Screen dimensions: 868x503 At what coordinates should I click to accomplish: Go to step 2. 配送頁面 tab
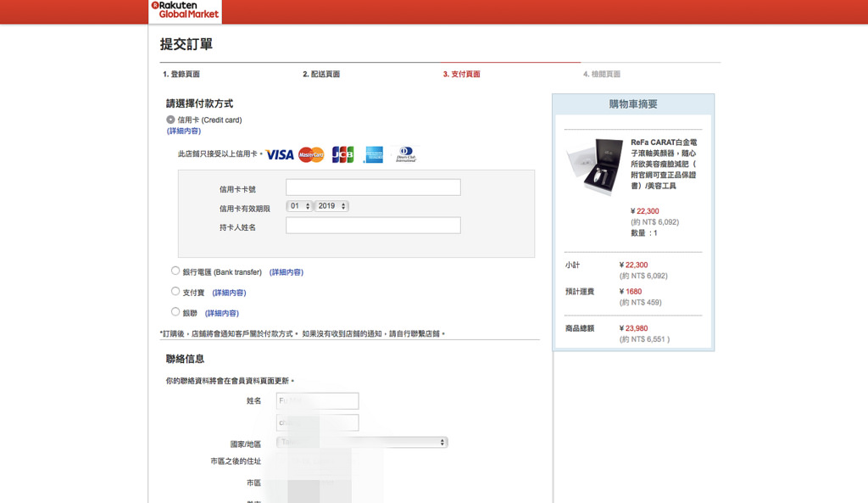[x=321, y=75]
